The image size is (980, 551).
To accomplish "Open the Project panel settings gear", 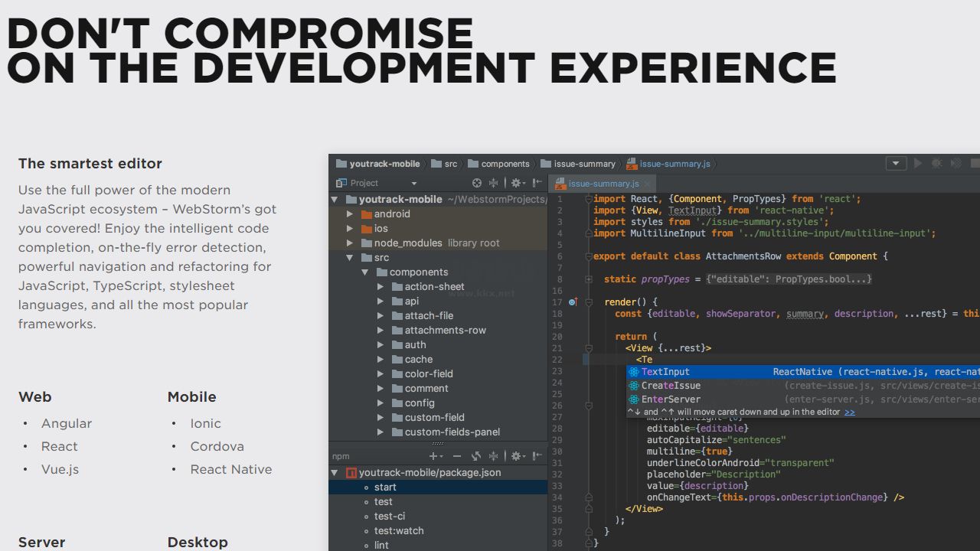I will pyautogui.click(x=516, y=184).
